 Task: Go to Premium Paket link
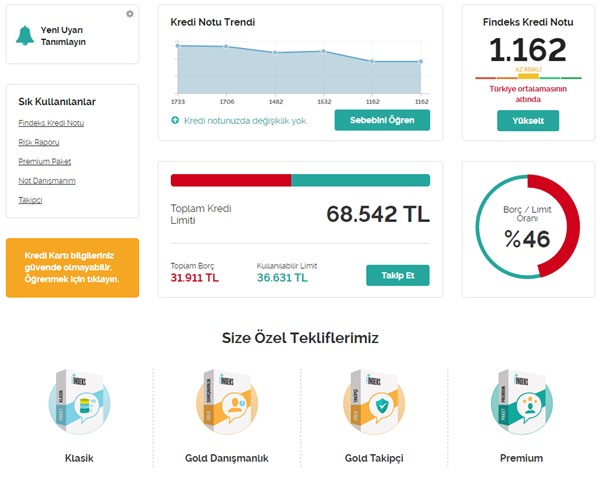pos(45,161)
